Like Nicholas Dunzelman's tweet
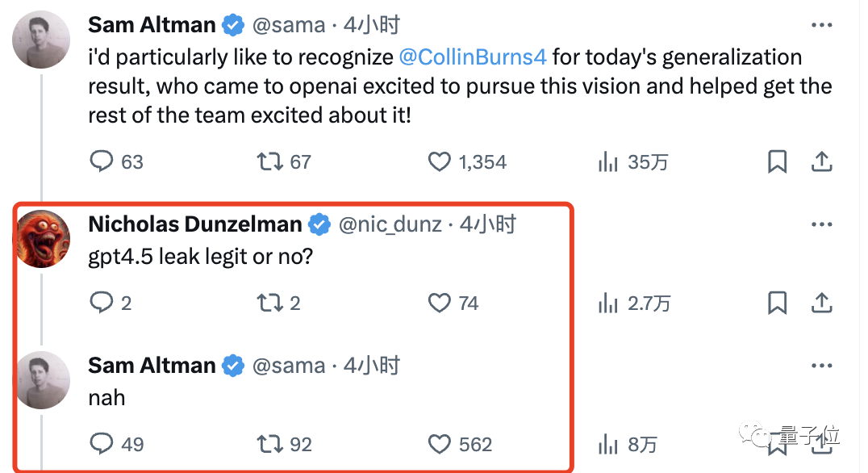The height and width of the screenshot is (473, 868). 440,303
